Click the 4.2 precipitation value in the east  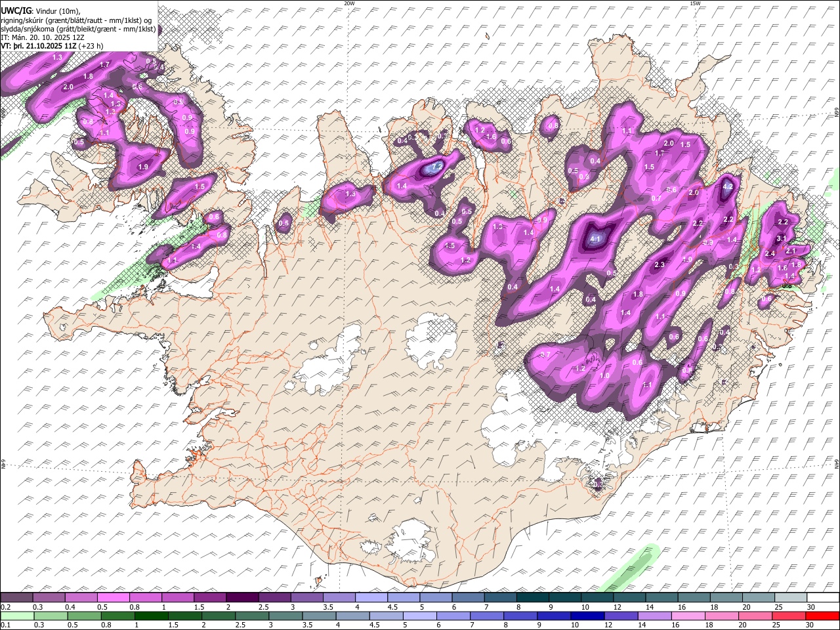[727, 186]
